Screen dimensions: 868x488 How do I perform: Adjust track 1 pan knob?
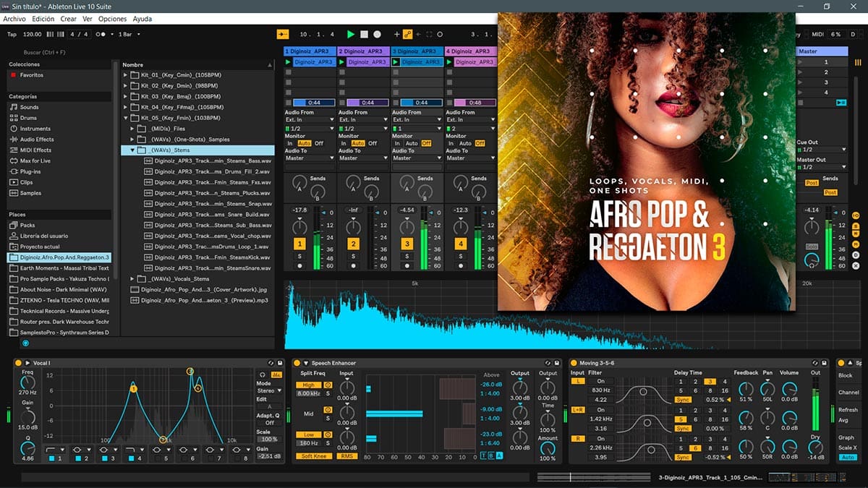pyautogui.click(x=299, y=227)
